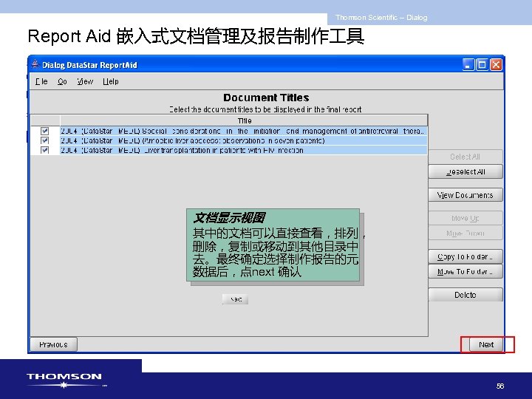The width and height of the screenshot is (532, 399).
Task: Go back with the Previous button
Action: [x=54, y=344]
